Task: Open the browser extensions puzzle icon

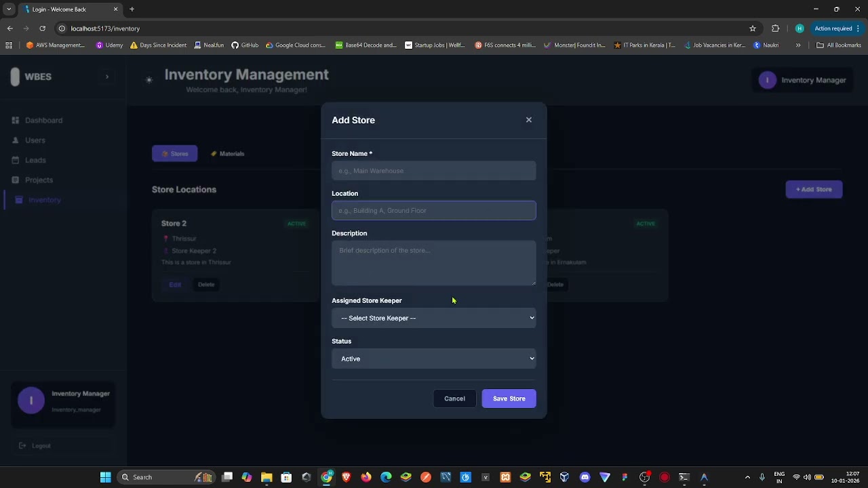Action: pos(776,28)
